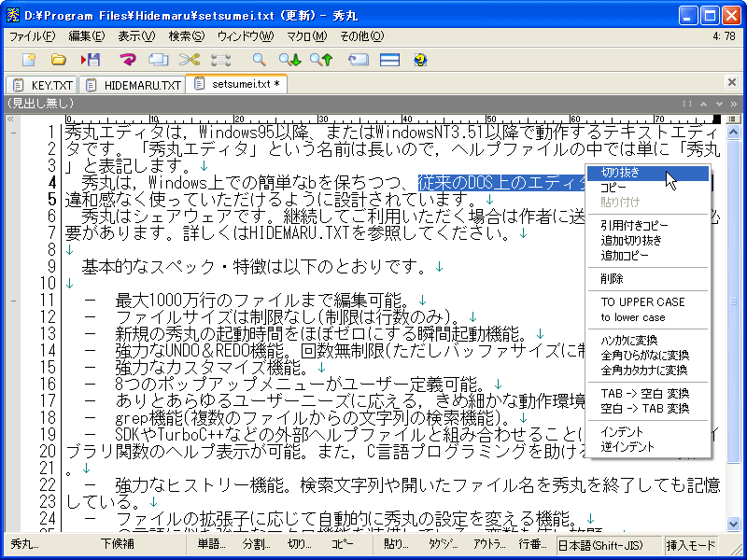
Task: Choose インデント in the context menu
Action: [x=648, y=432]
